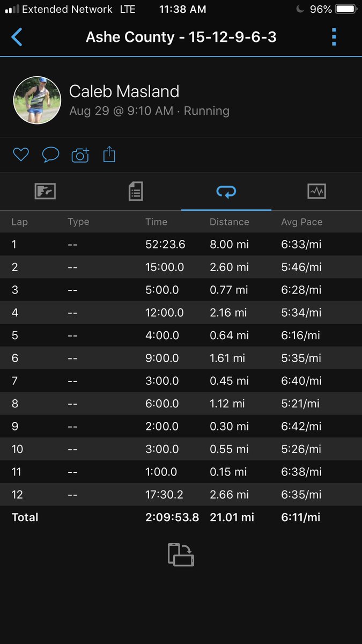Screen dimensions: 362x644
Task: Select lap 6 distance 1.61 mi
Action: tap(227, 358)
